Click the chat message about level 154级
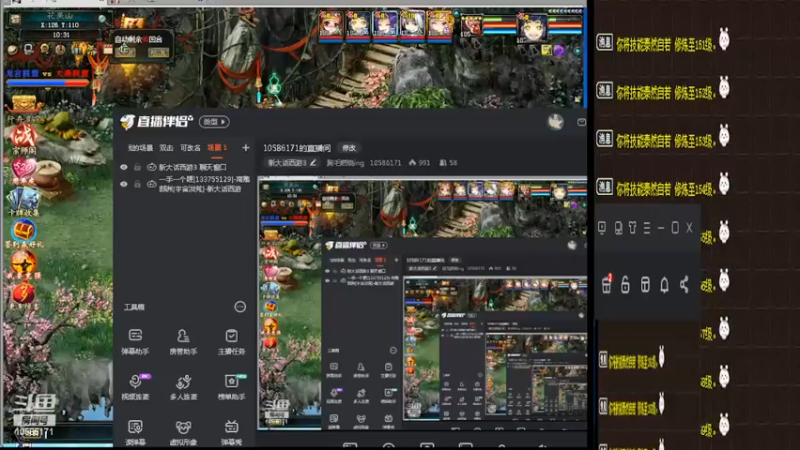 (665, 188)
